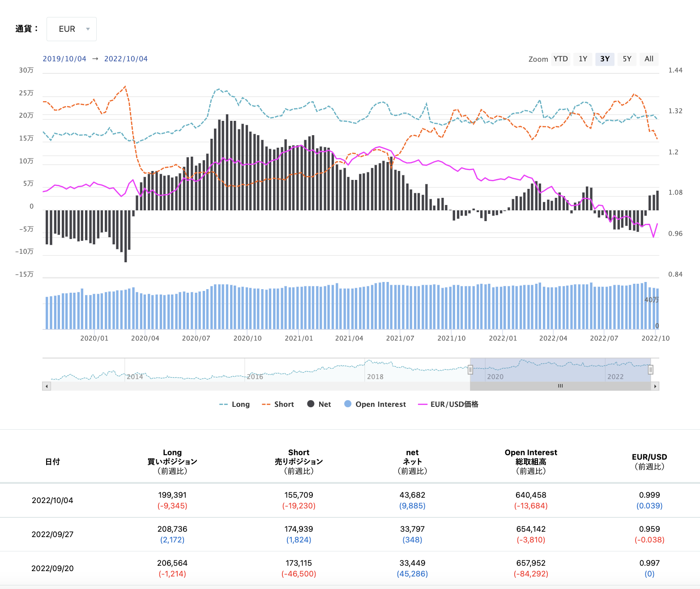700x589 pixels.
Task: Select the YTD zoom range
Action: pos(560,59)
